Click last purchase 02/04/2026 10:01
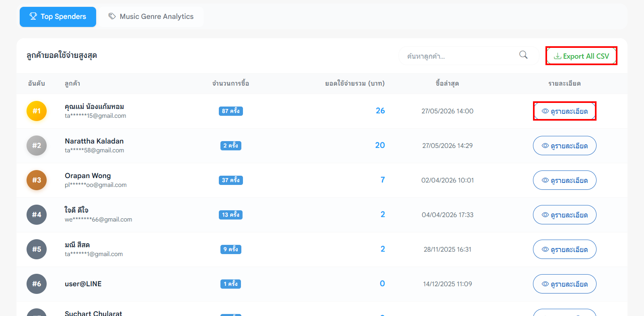The height and width of the screenshot is (316, 644). pyautogui.click(x=447, y=180)
